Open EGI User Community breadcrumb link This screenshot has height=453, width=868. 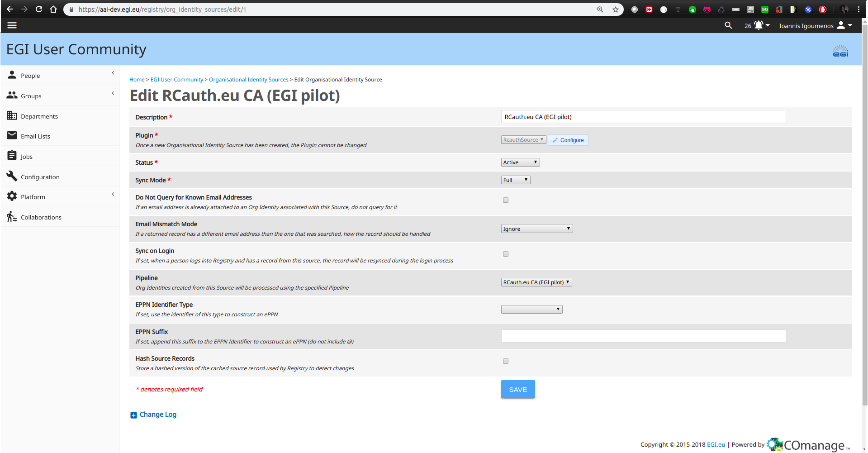(177, 80)
